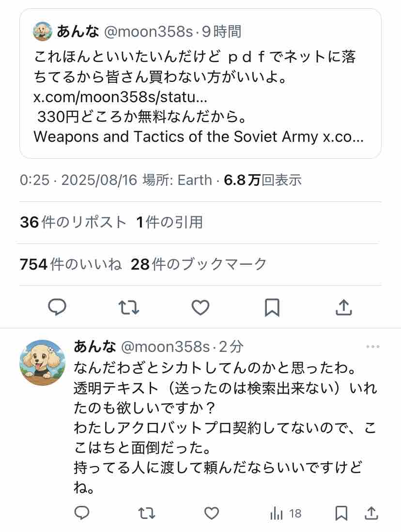401x532 pixels.
Task: Open the 1件の引用 quotes list
Action: click(x=170, y=222)
